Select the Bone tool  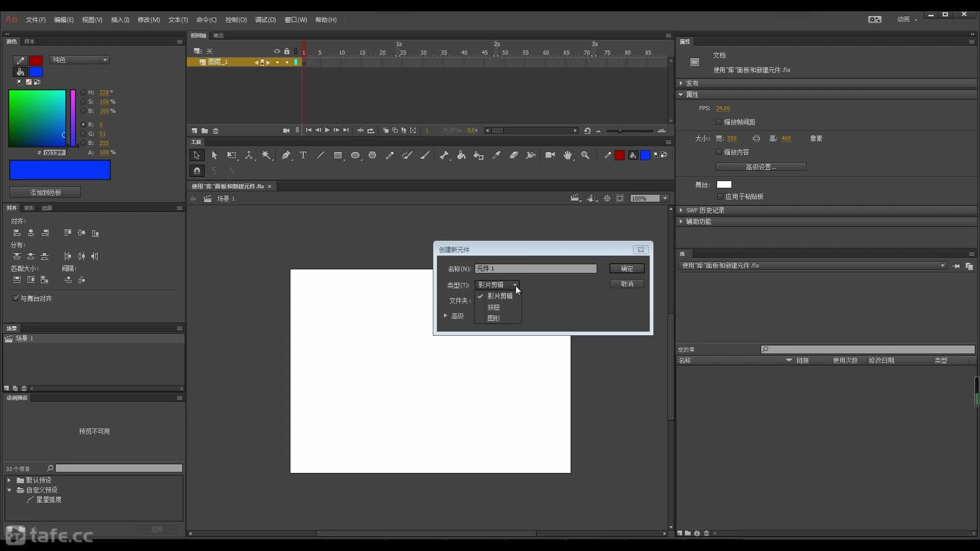[444, 155]
